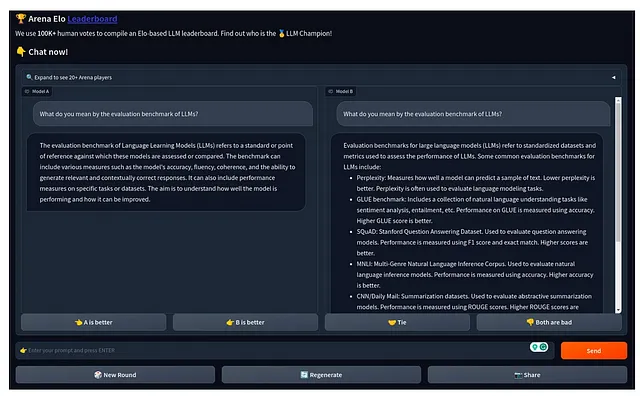Click the 'CNN/Daily Mail' bullet in Model B
The height and width of the screenshot is (396, 640).
click(x=473, y=301)
